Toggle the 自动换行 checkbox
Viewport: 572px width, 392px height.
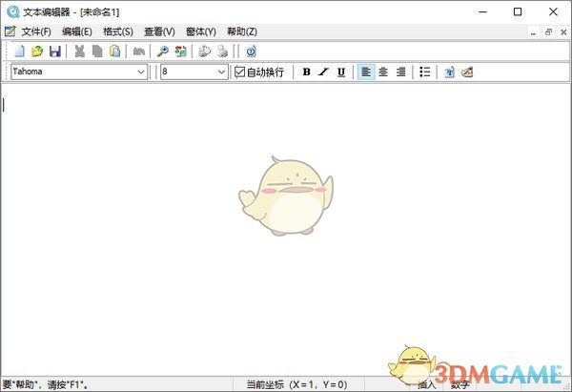pos(239,72)
